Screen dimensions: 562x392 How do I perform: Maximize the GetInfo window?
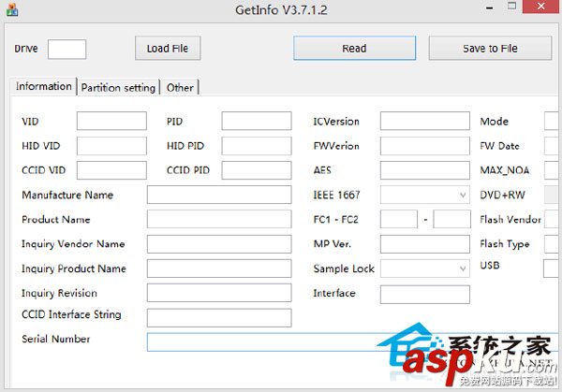tap(511, 7)
